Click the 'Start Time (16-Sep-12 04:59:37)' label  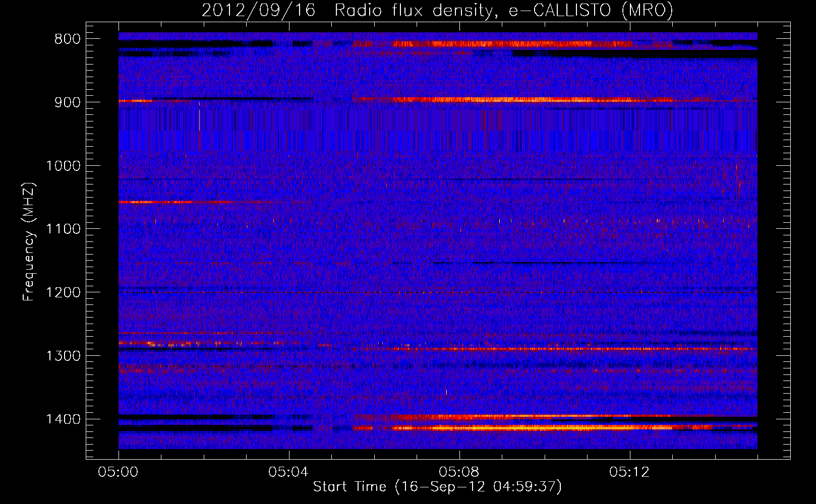(x=437, y=487)
